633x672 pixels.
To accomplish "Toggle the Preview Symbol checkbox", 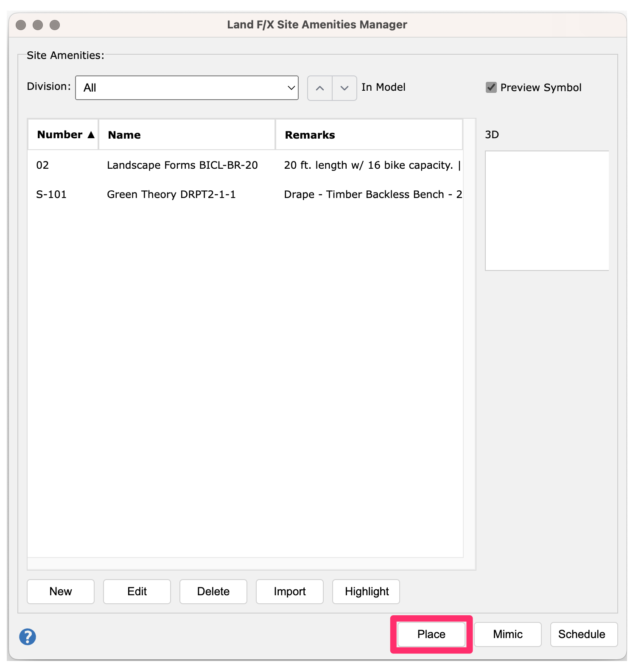I will [x=491, y=87].
